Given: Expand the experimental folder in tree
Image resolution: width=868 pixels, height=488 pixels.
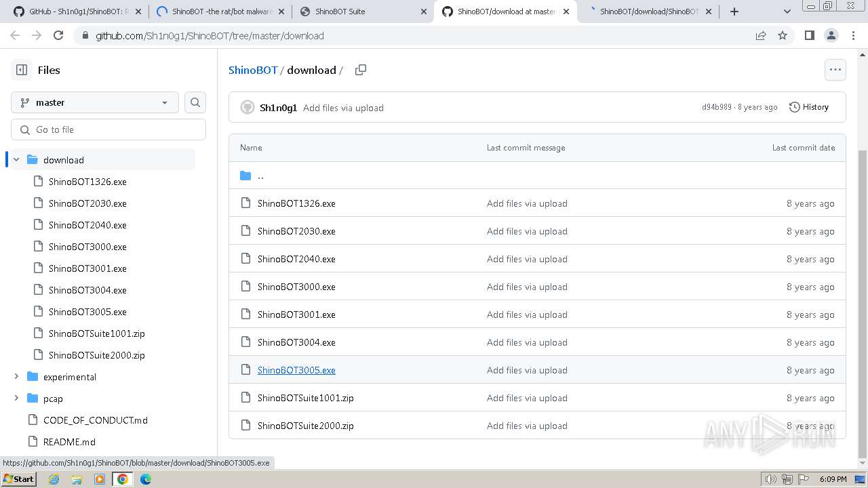Looking at the screenshot, I should [x=16, y=377].
